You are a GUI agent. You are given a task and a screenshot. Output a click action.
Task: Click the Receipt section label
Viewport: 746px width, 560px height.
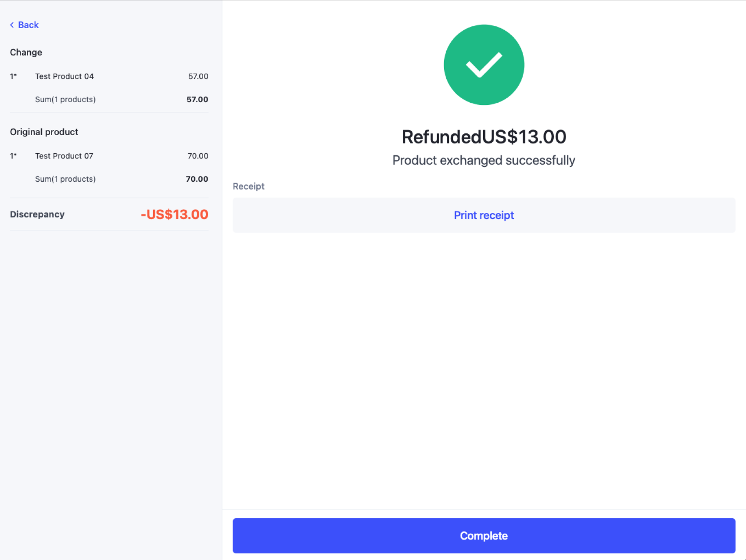point(248,186)
